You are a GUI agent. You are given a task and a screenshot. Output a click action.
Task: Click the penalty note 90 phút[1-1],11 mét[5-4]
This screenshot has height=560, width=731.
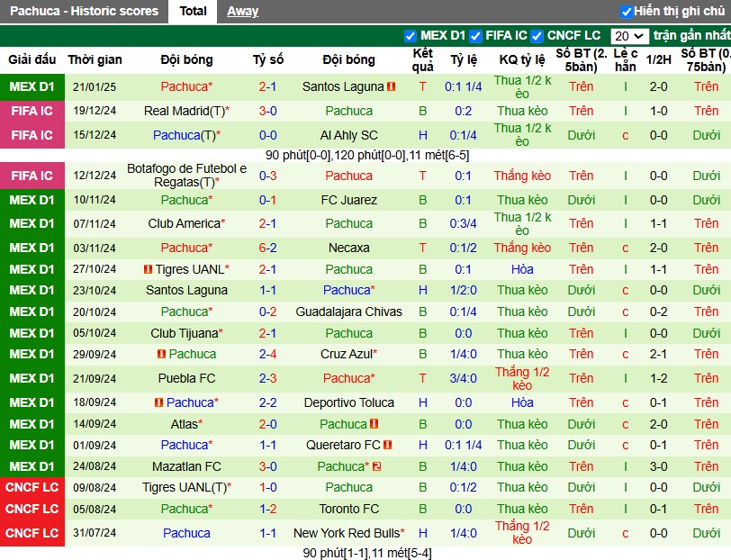click(367, 553)
